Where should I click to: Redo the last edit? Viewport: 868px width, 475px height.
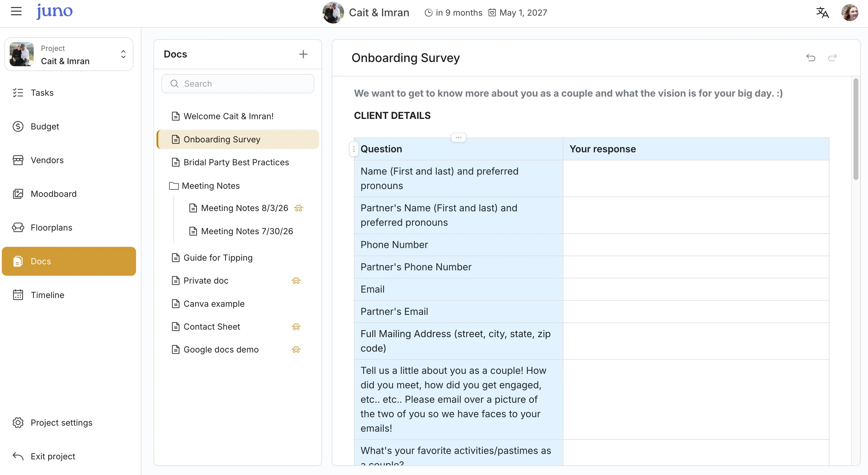[832, 58]
